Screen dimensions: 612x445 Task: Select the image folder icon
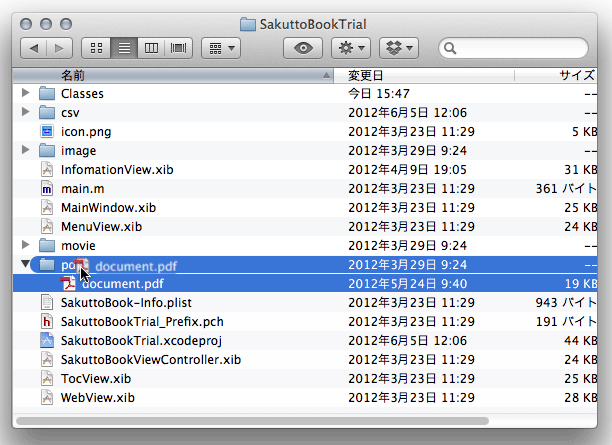pyautogui.click(x=47, y=150)
